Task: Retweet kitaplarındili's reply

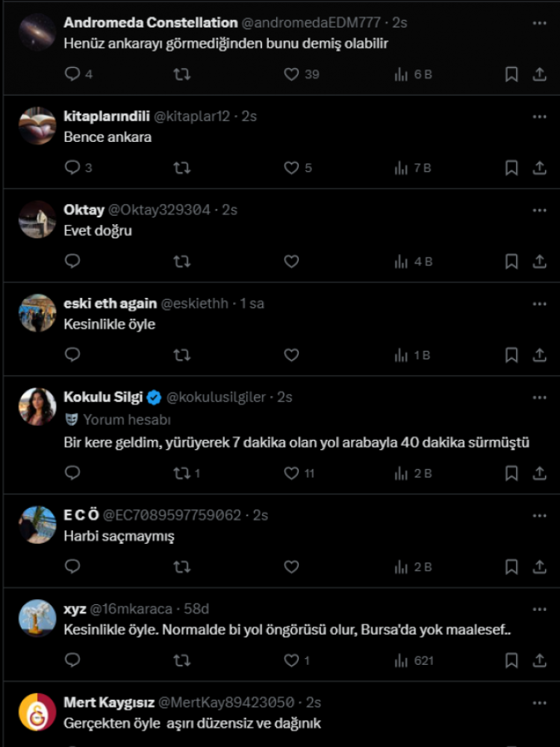Action: tap(181, 168)
